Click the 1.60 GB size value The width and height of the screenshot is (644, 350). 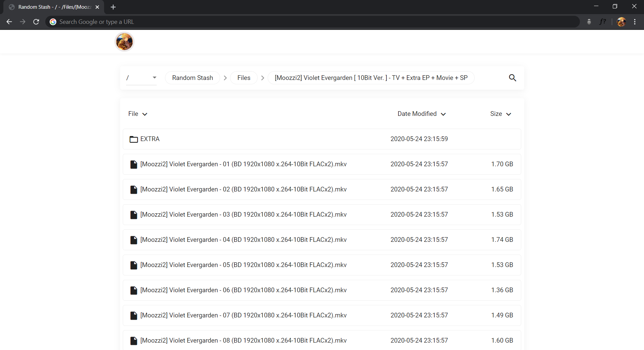click(x=502, y=341)
